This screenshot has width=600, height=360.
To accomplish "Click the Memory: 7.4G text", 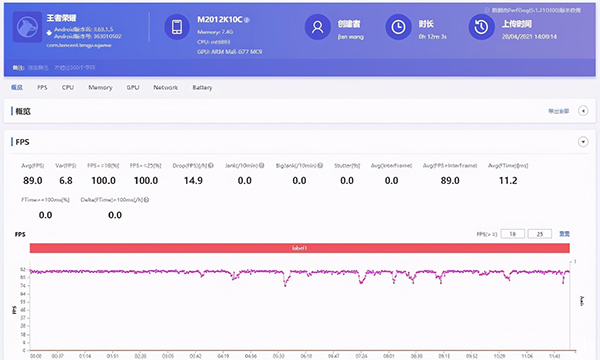I will click(x=215, y=32).
